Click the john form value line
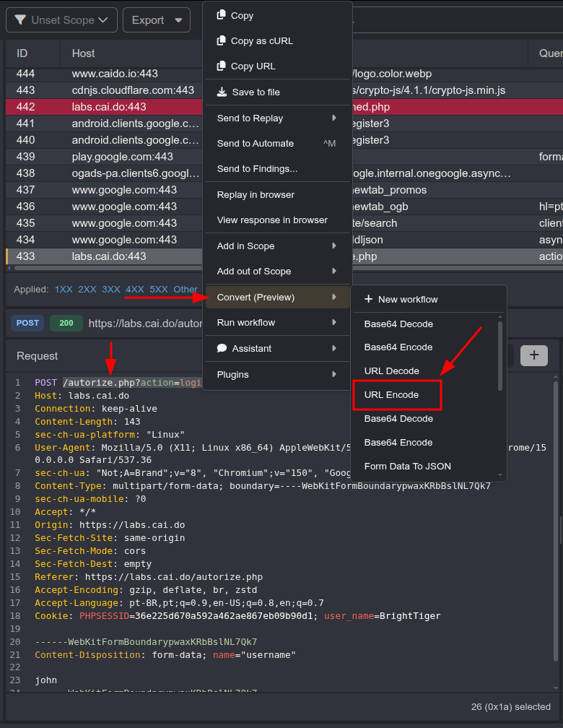 click(46, 680)
